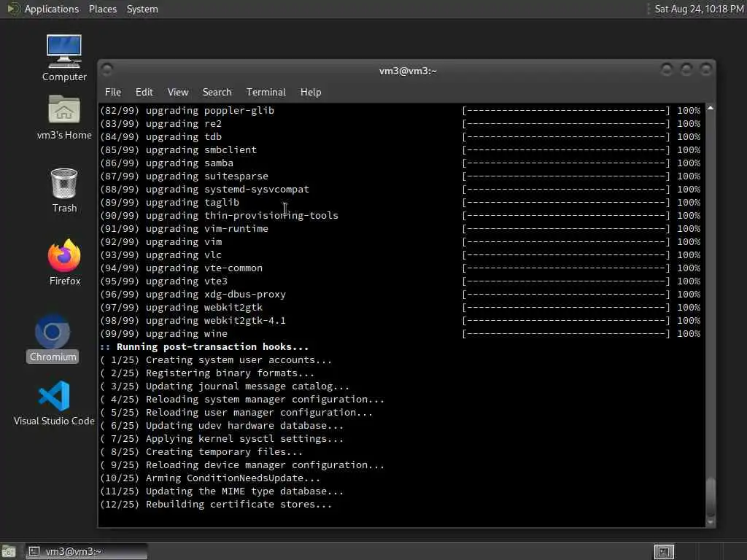Click 'Creating system user accounts...' line
This screenshot has width=747, height=560.
pyautogui.click(x=216, y=360)
